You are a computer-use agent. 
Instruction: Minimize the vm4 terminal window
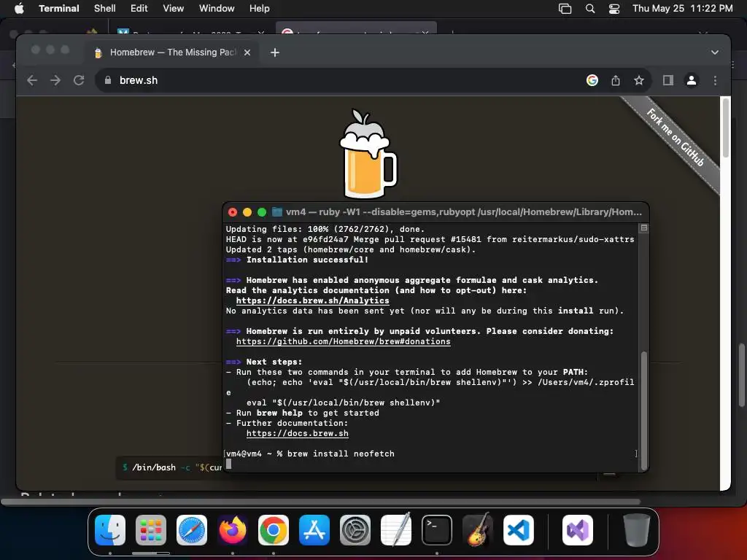247,212
